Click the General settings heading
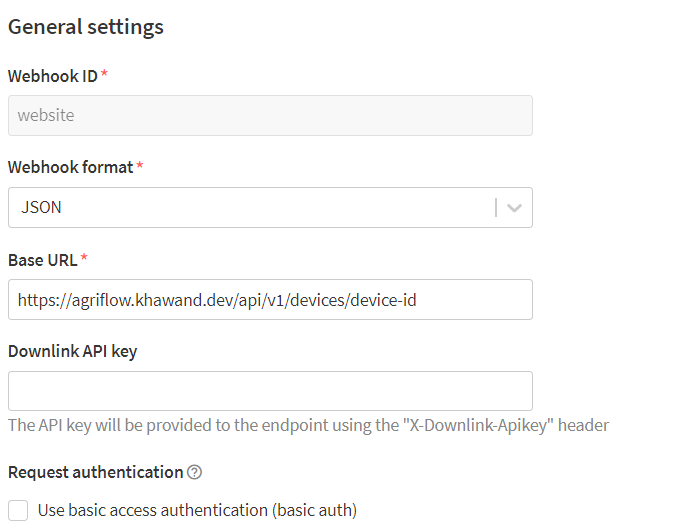Image resolution: width=695 pixels, height=530 pixels. click(x=86, y=27)
